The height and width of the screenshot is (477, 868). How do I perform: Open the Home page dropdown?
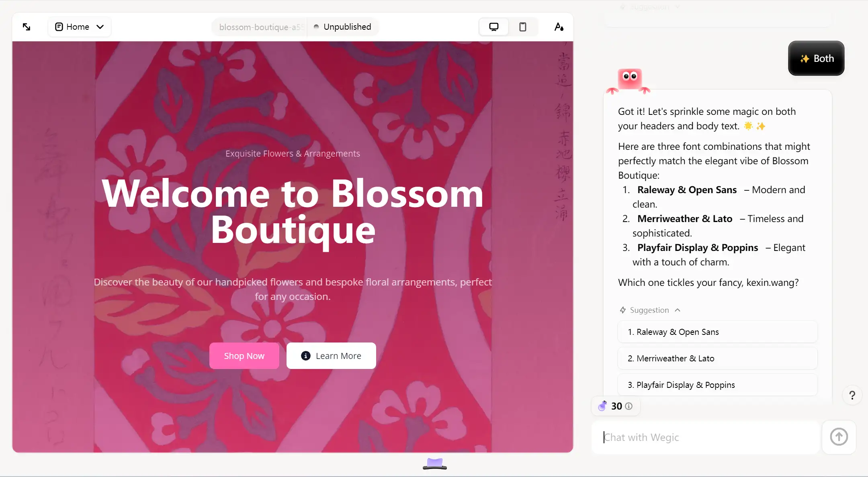100,26
